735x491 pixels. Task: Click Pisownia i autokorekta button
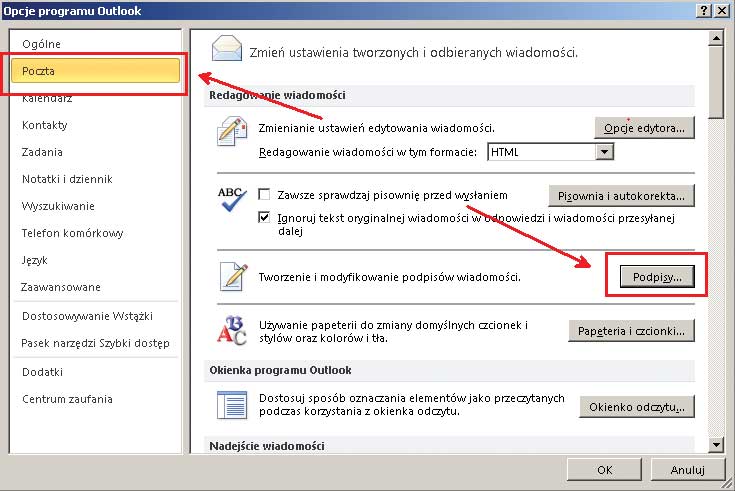click(x=621, y=195)
